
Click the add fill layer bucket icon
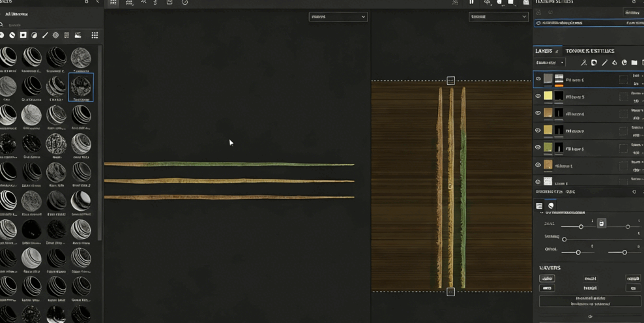click(x=614, y=63)
